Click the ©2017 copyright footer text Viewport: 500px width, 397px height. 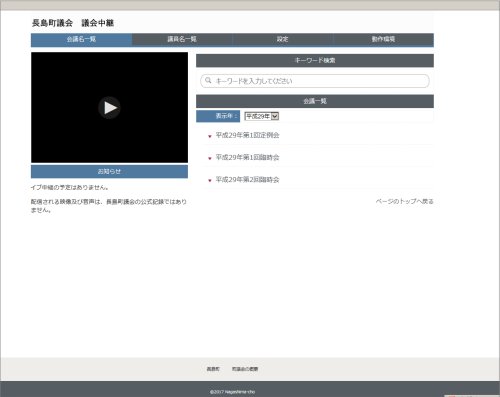pos(232,392)
